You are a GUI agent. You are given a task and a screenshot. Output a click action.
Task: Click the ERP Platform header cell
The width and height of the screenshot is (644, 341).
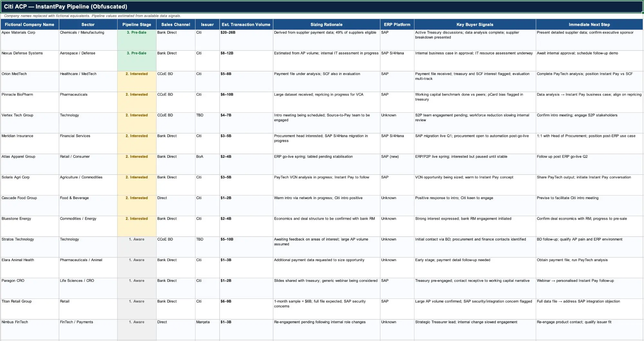[397, 24]
